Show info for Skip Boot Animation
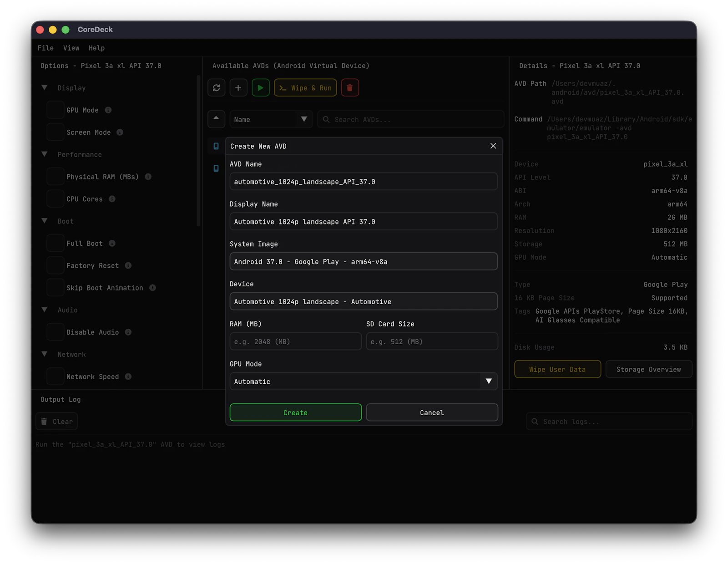The width and height of the screenshot is (728, 565). point(152,288)
